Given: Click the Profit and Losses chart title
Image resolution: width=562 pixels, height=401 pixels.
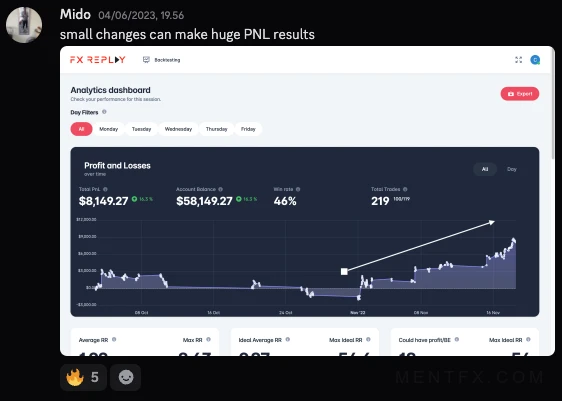Looking at the screenshot, I should tap(117, 166).
